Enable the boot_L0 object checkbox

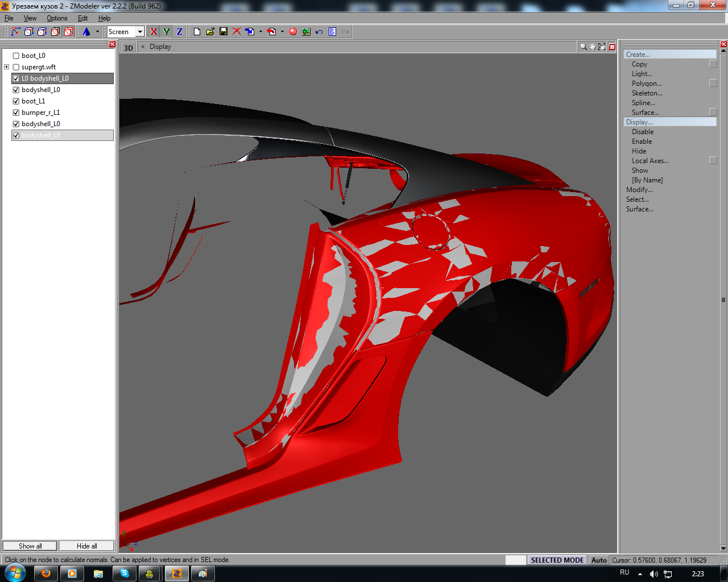point(16,56)
